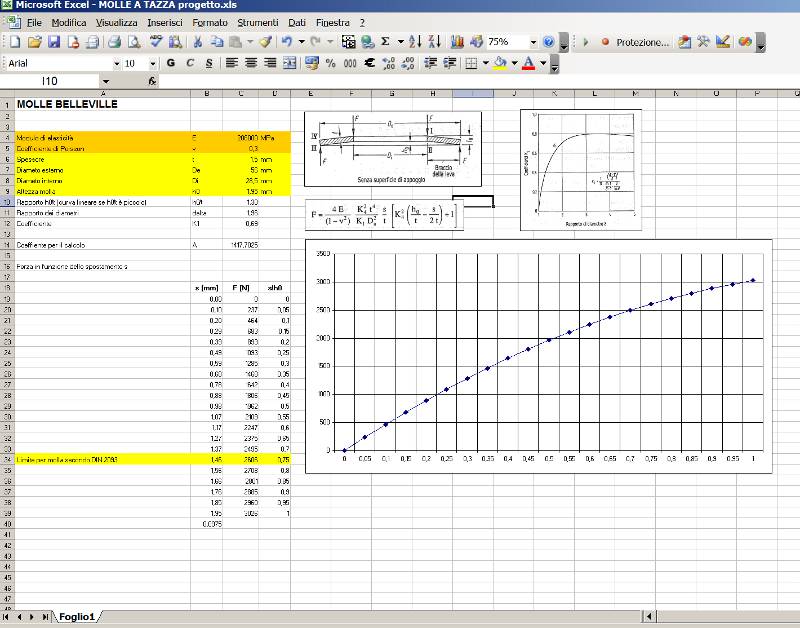Click the insert function fx icon

pos(152,81)
